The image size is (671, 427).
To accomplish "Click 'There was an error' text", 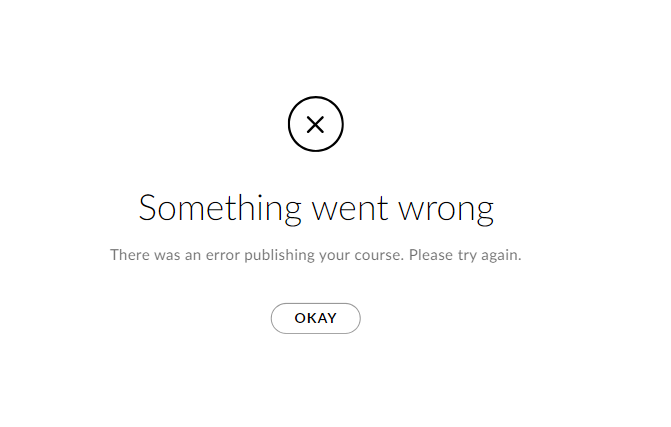I will (175, 255).
